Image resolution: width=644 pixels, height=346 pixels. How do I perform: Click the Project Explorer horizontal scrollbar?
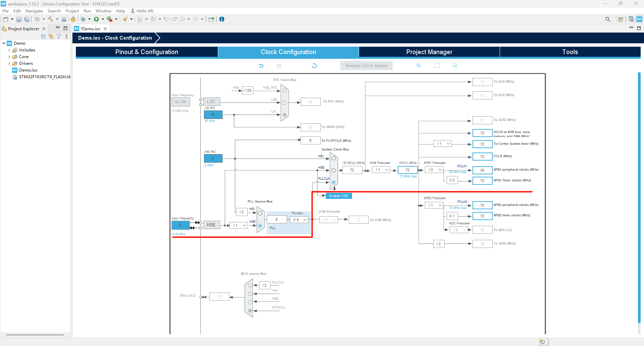point(35,335)
